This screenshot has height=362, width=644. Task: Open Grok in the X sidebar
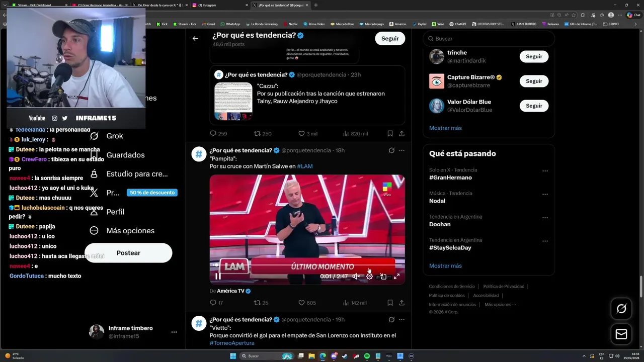(106, 136)
